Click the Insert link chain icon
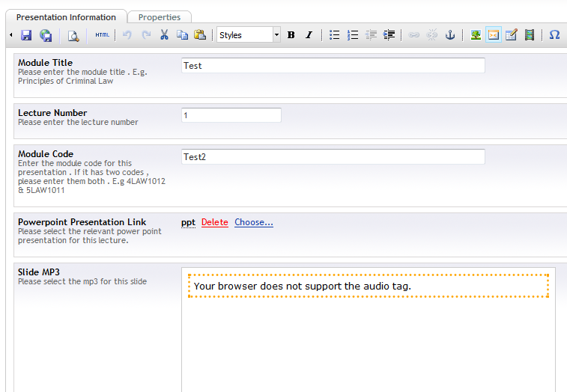 point(413,35)
